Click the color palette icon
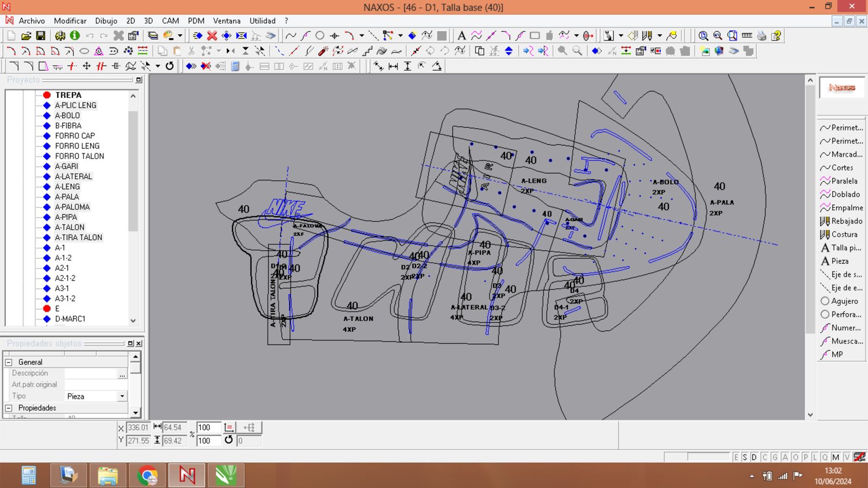The image size is (868, 488). (x=168, y=36)
